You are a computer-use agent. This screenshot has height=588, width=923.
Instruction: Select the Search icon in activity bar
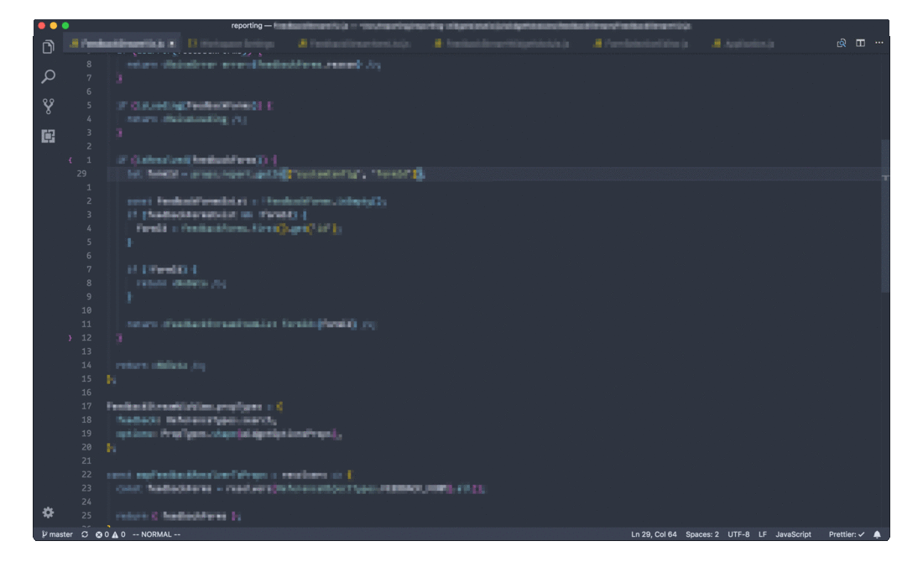[x=48, y=76]
